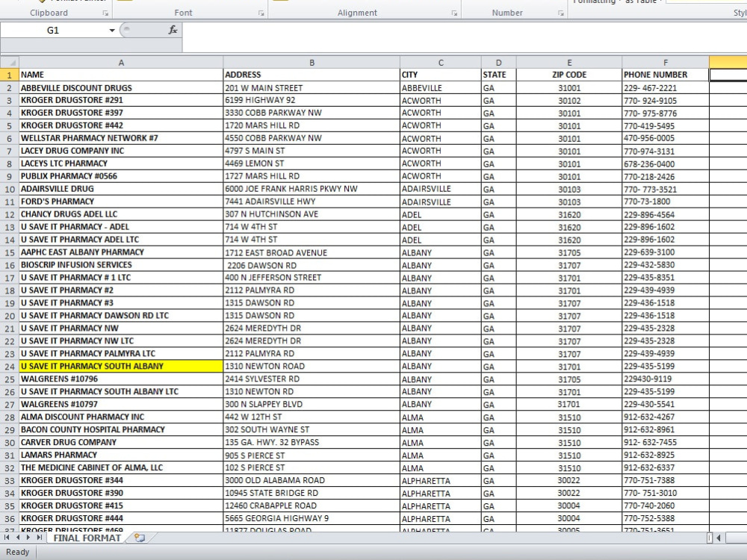The height and width of the screenshot is (560, 747).
Task: Select column B header
Action: click(x=311, y=63)
